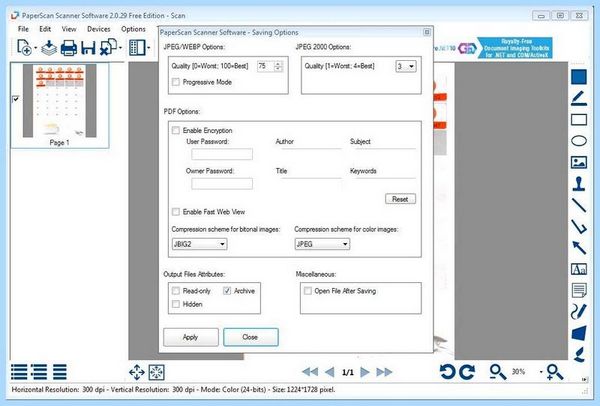This screenshot has width=600, height=406.
Task: Select the connected lines tool
Action: click(x=579, y=226)
